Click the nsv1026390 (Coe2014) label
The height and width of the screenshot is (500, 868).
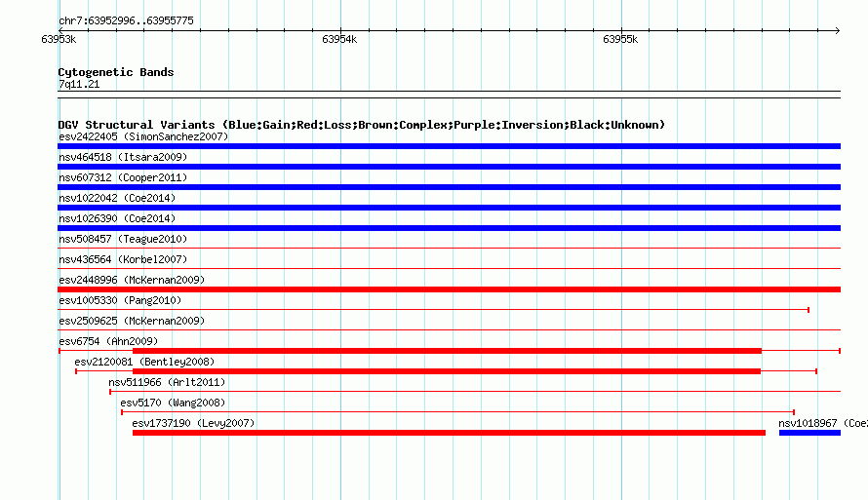(117, 218)
